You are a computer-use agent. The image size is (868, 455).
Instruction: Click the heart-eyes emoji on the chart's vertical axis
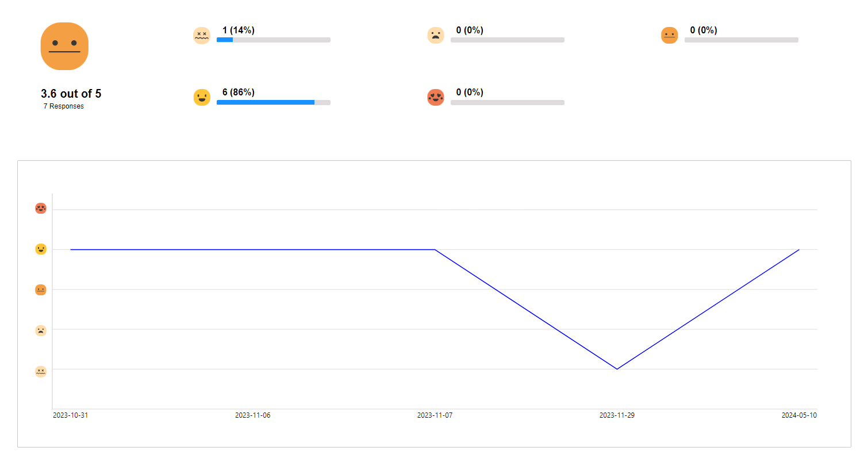coord(41,208)
